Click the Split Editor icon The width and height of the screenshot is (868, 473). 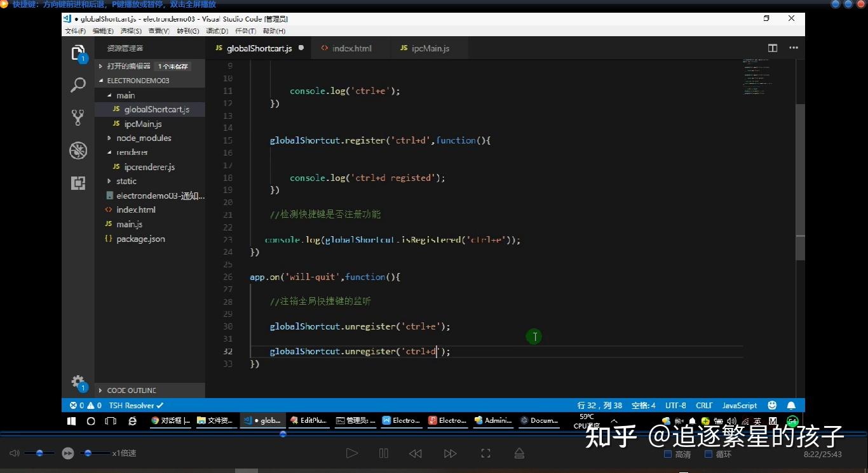[772, 48]
